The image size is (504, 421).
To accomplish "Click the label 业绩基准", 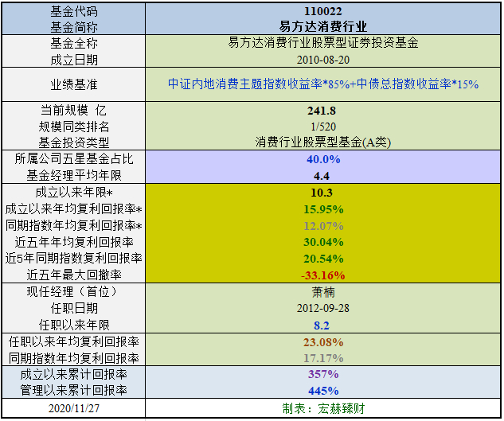I will click(x=74, y=84).
